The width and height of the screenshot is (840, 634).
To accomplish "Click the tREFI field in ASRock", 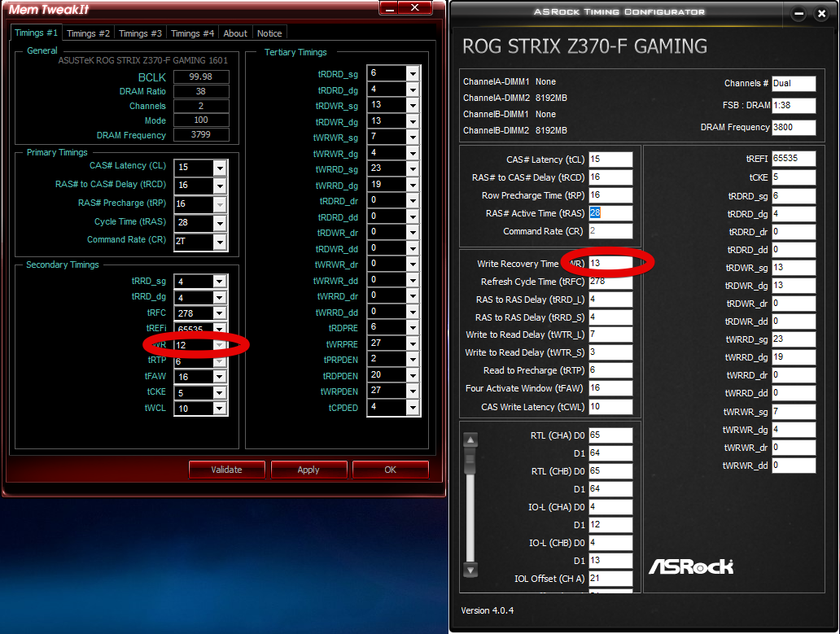I will [x=794, y=159].
